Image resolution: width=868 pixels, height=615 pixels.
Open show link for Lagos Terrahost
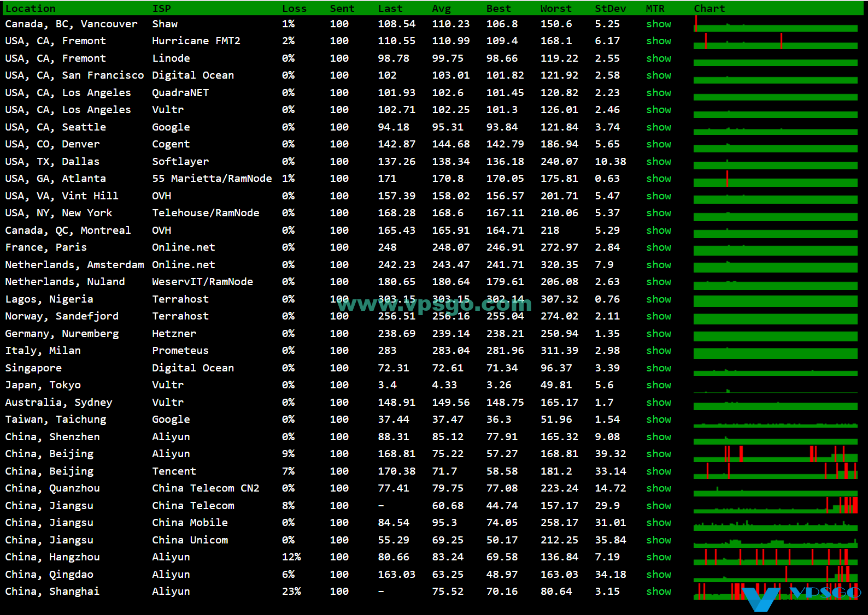(x=659, y=299)
